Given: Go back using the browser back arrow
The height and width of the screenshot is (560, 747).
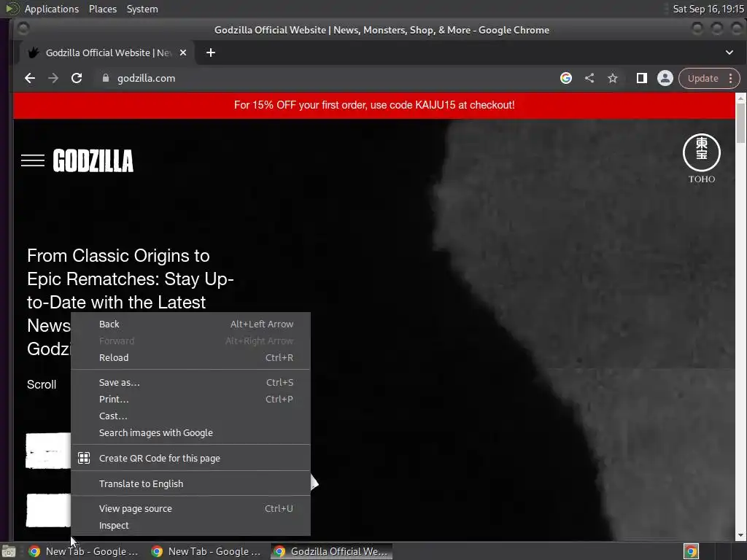Looking at the screenshot, I should coord(30,78).
